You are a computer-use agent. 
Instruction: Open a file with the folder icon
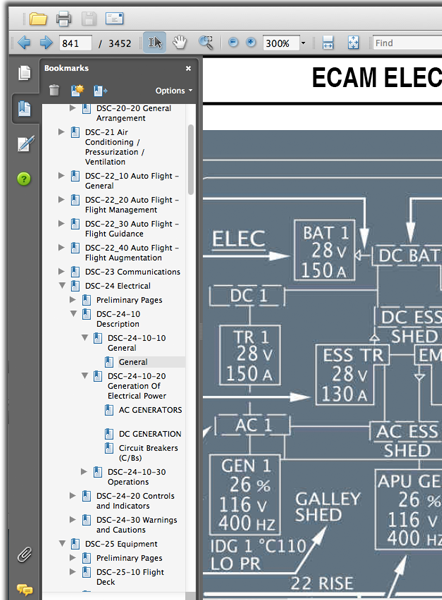point(38,18)
